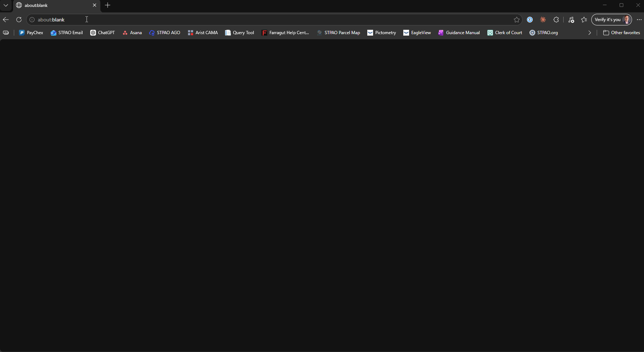Open the Extensions puzzle icon
The height and width of the screenshot is (352, 644).
(556, 20)
